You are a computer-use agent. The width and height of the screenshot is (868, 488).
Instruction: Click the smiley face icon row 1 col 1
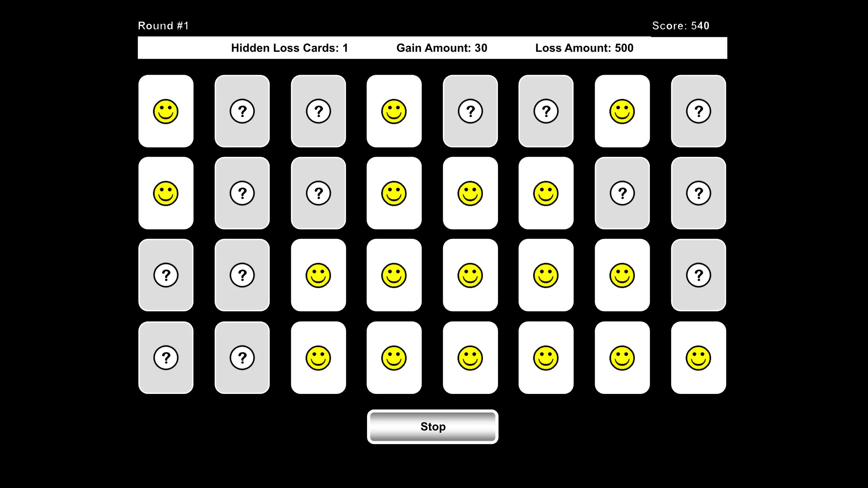click(166, 111)
